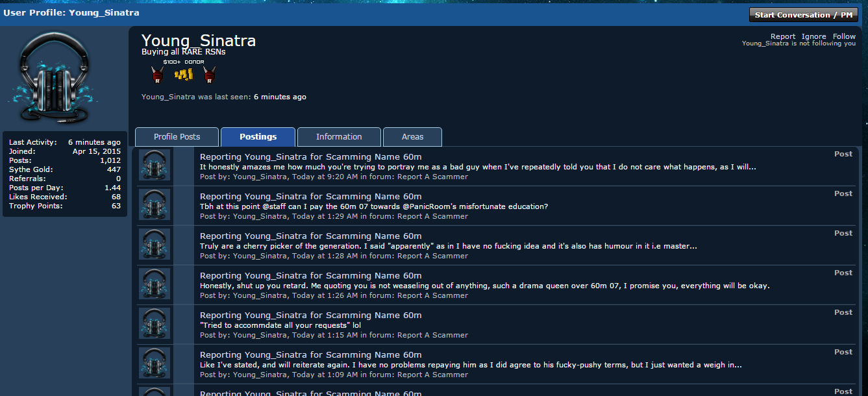Click the snippet starting "Honestly, shut up"

click(x=485, y=286)
